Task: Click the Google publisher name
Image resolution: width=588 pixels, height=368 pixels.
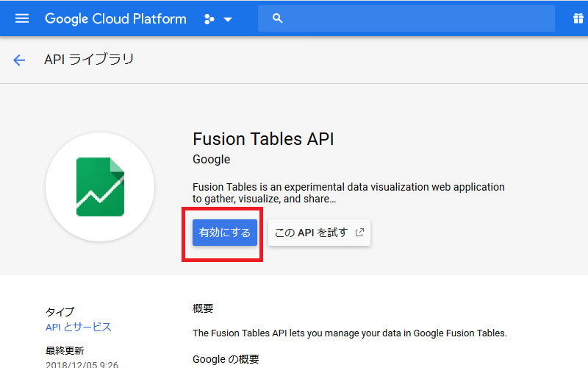Action: [x=212, y=160]
